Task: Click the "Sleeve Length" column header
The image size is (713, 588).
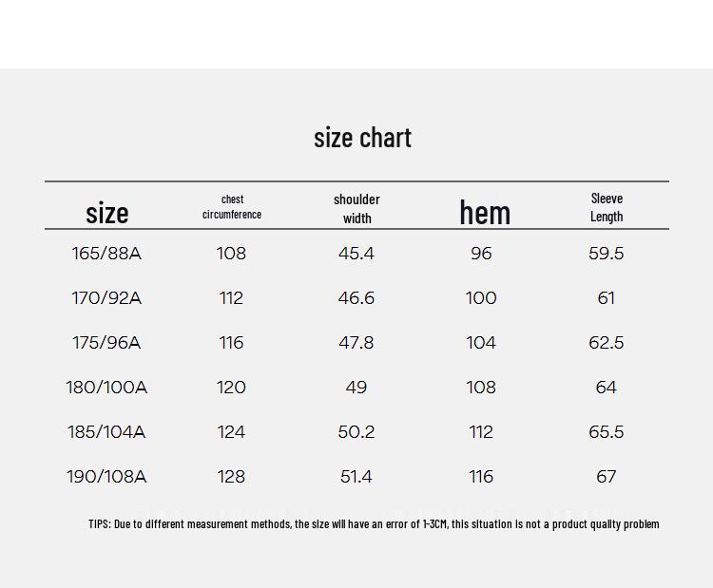Action: click(x=607, y=207)
